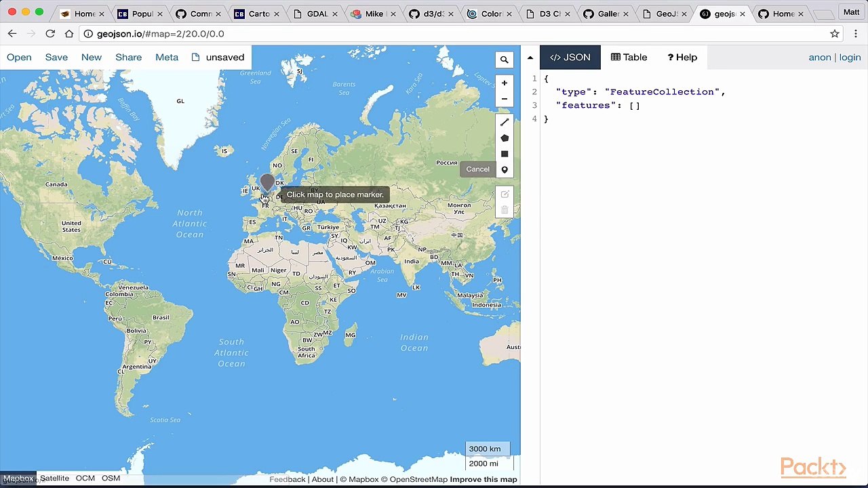Switch to the Carto browser tab

tap(258, 14)
